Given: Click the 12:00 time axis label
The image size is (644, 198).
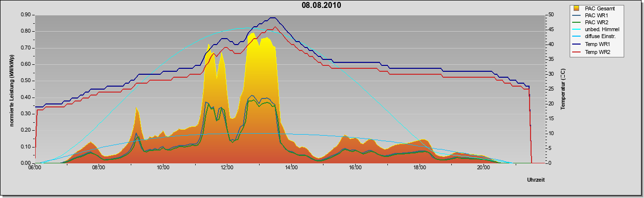Looking at the screenshot, I should click(227, 169).
